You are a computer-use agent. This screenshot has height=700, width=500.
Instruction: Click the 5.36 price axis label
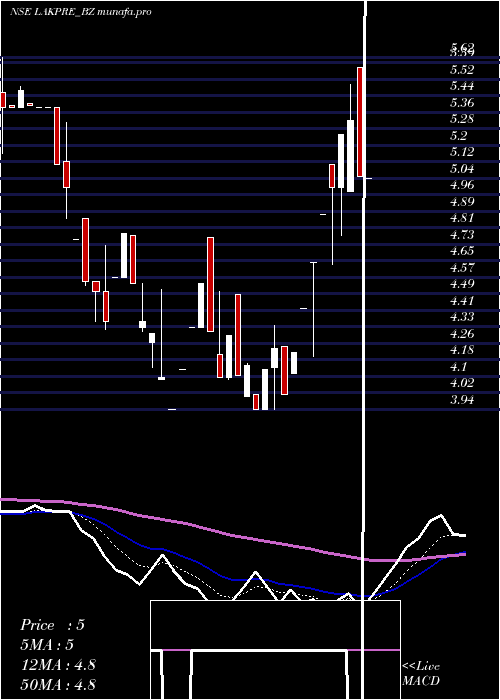(x=462, y=102)
